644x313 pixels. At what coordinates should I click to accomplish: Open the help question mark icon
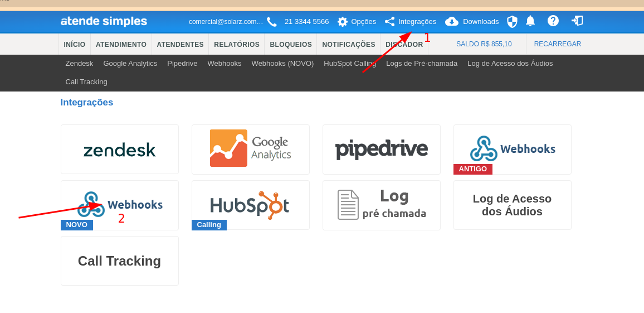553,21
